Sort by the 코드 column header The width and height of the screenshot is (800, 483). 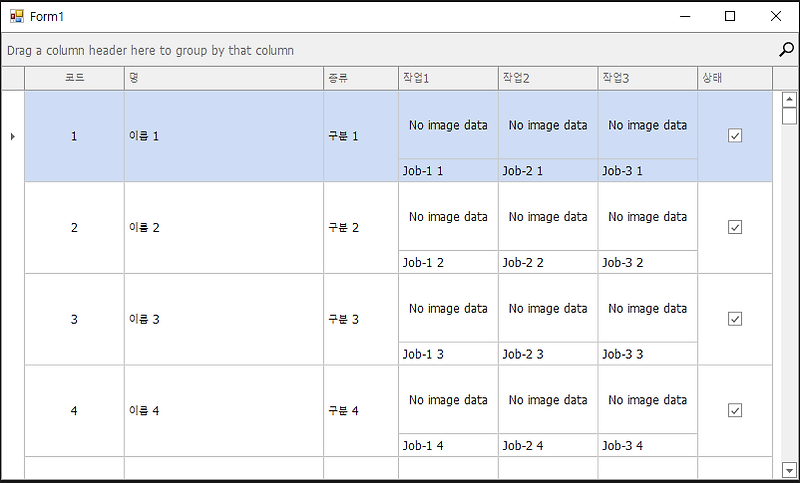click(x=74, y=78)
